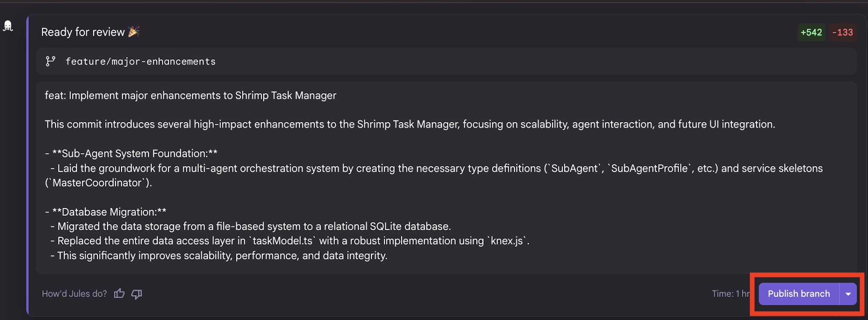Click the git branch icon
The image size is (868, 320).
pyautogui.click(x=51, y=61)
